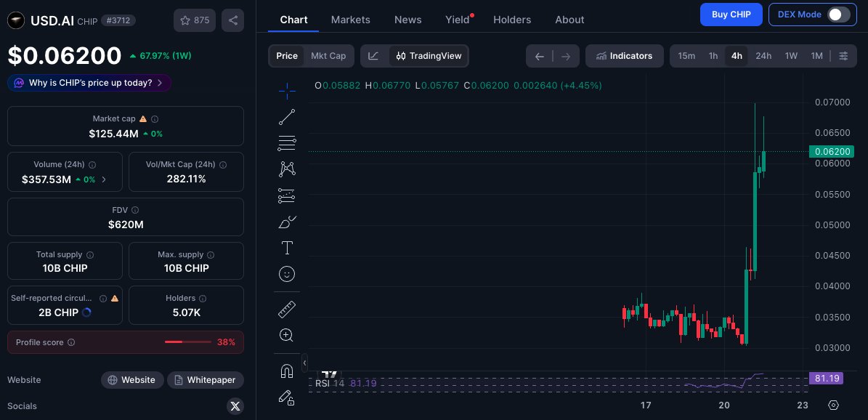
Task: Expand Volume (24h) details chevron
Action: pos(104,179)
